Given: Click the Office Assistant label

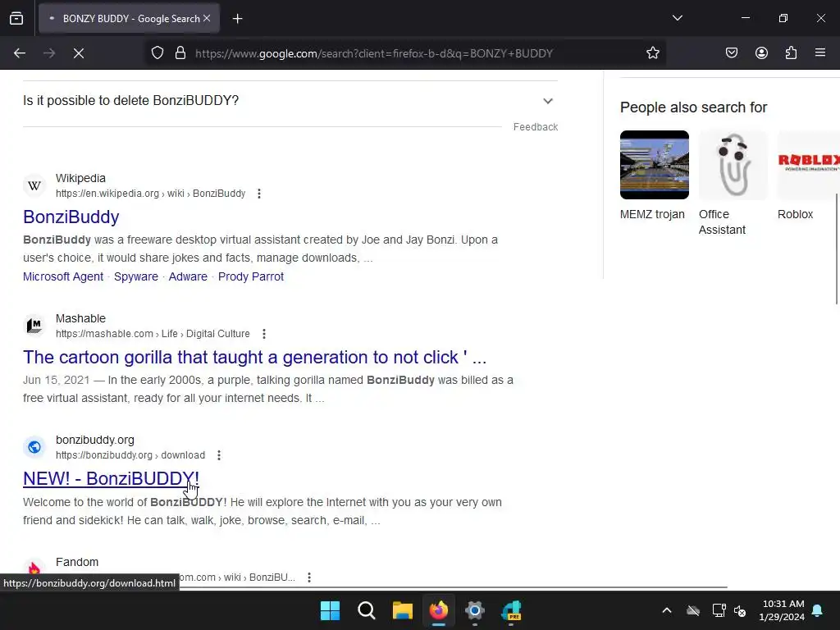Looking at the screenshot, I should click(x=722, y=221).
